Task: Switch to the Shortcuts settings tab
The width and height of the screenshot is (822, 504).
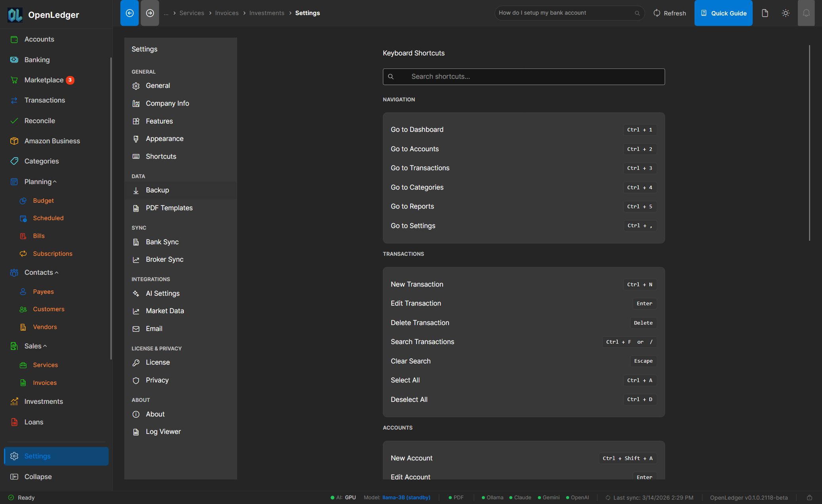Action: click(161, 156)
